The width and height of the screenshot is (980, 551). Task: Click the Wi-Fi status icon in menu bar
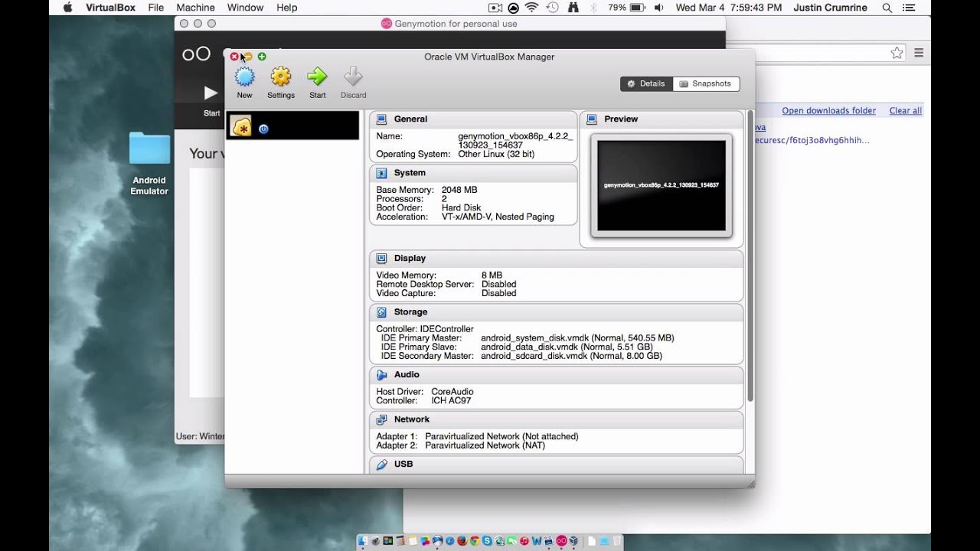coord(532,8)
